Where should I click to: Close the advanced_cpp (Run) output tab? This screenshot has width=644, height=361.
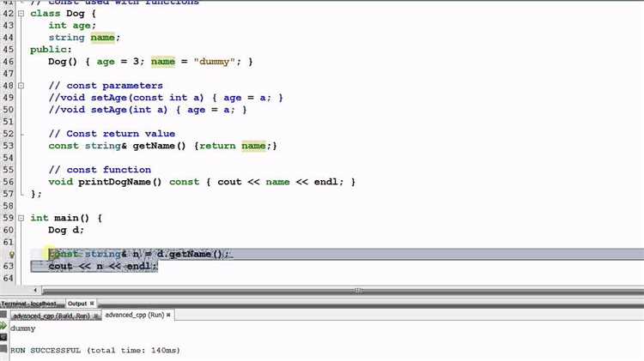pyautogui.click(x=168, y=315)
